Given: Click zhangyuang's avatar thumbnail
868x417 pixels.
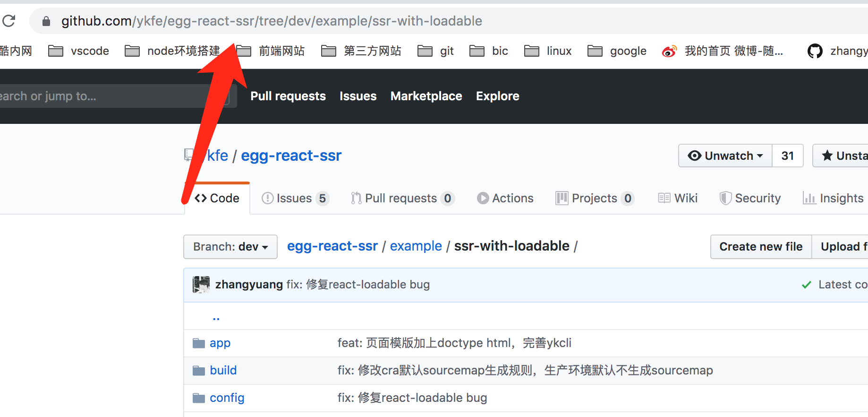Looking at the screenshot, I should point(201,285).
